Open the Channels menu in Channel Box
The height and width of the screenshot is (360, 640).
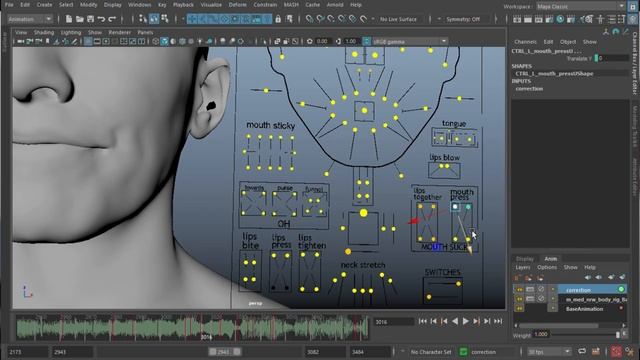(x=525, y=42)
